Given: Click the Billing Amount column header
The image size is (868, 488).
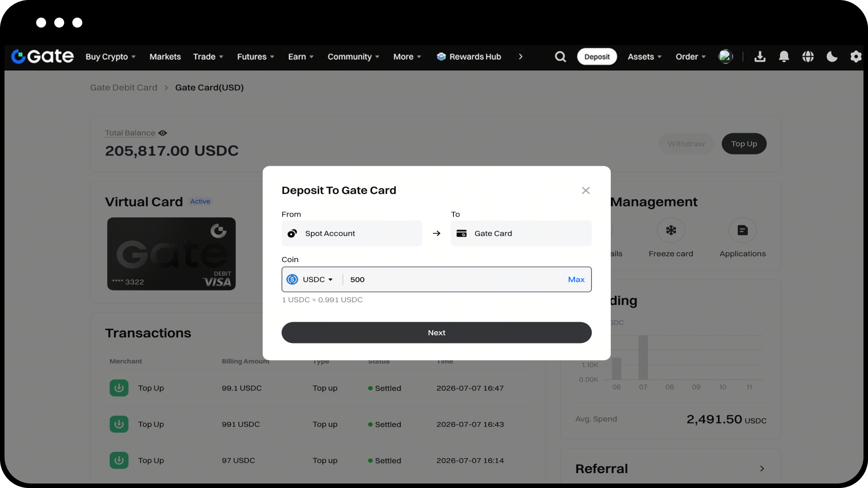Looking at the screenshot, I should (245, 361).
